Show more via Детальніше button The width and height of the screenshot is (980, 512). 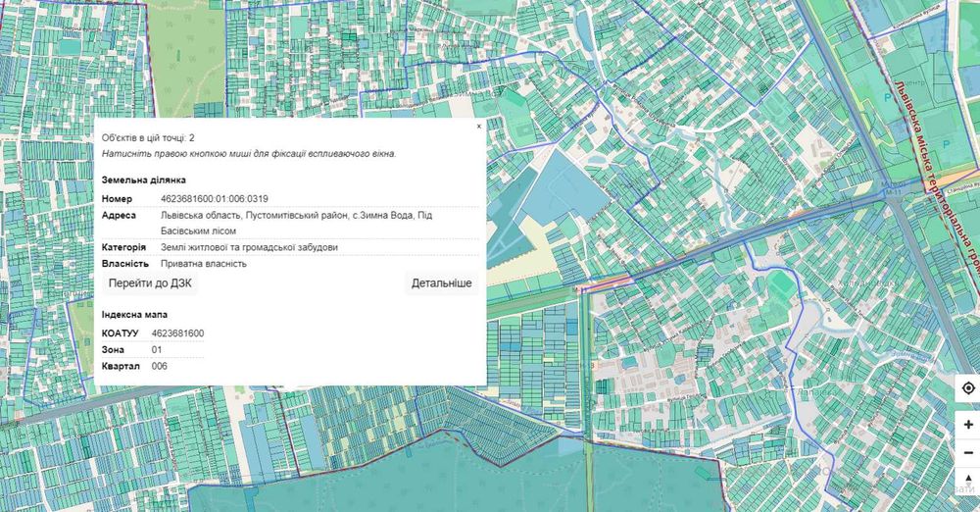coord(441,282)
